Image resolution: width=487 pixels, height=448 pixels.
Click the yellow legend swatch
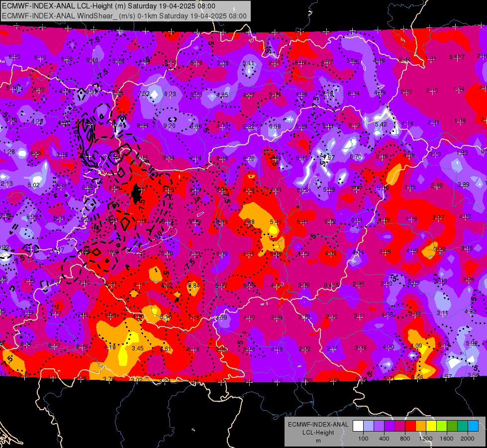point(431,426)
